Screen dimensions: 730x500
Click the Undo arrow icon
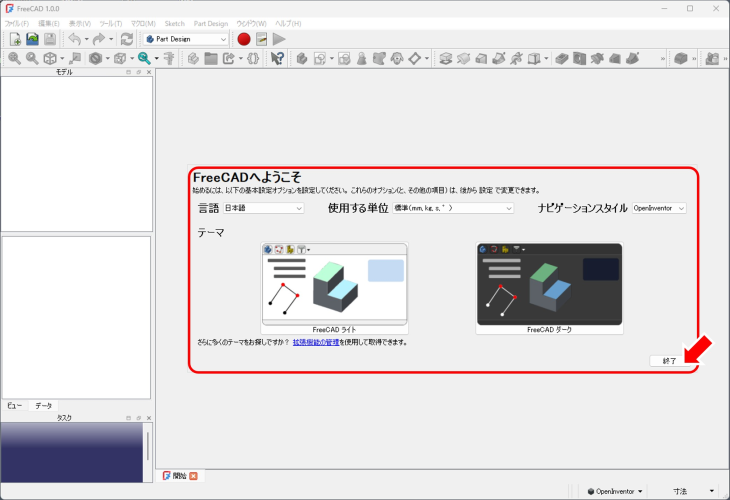point(74,39)
